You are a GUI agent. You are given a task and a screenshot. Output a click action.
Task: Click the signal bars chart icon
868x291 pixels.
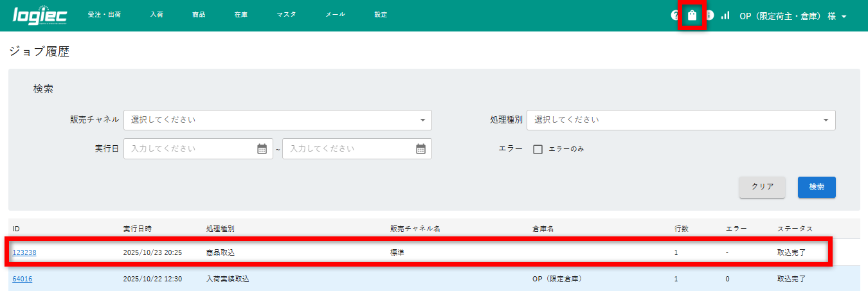click(725, 15)
